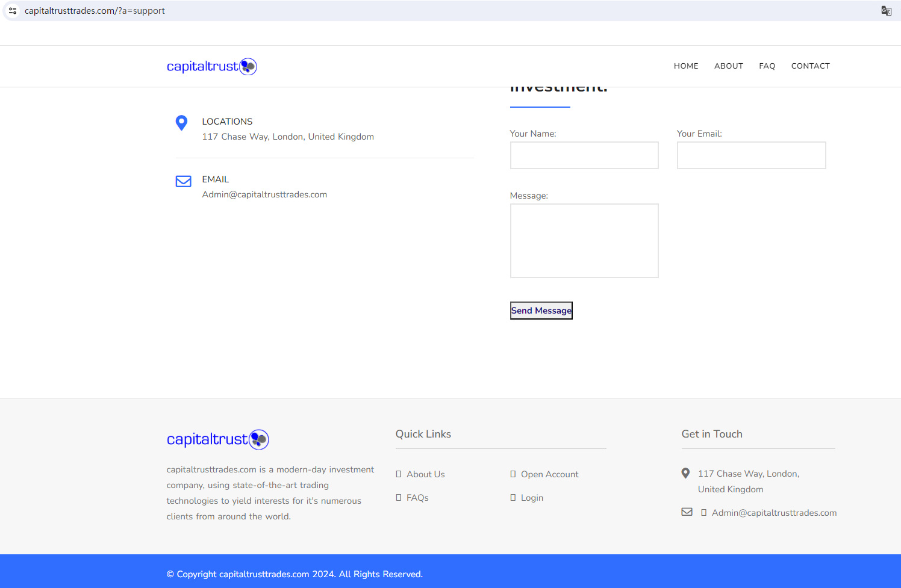Open the HOME menu item
This screenshot has width=901, height=588.
coord(685,66)
